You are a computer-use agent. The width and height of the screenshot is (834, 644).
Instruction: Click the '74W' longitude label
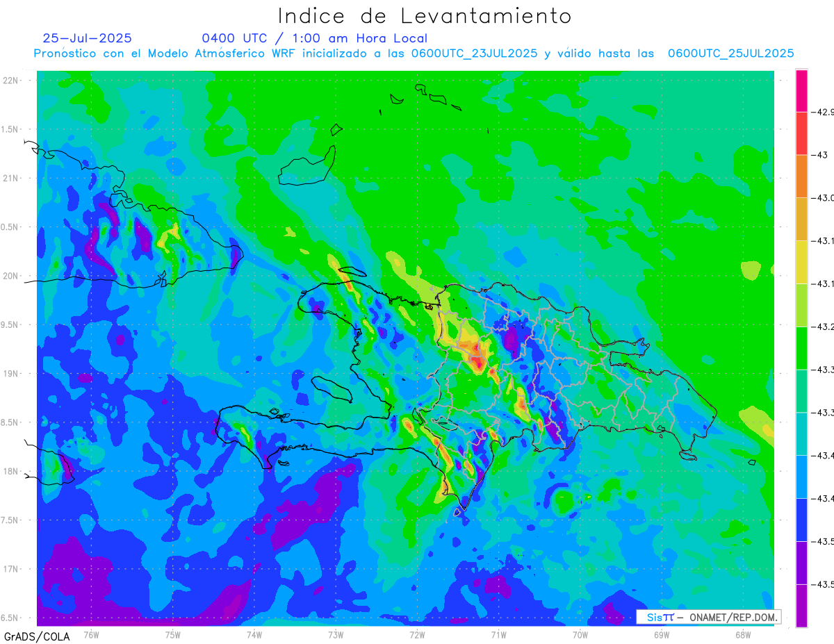tap(254, 634)
